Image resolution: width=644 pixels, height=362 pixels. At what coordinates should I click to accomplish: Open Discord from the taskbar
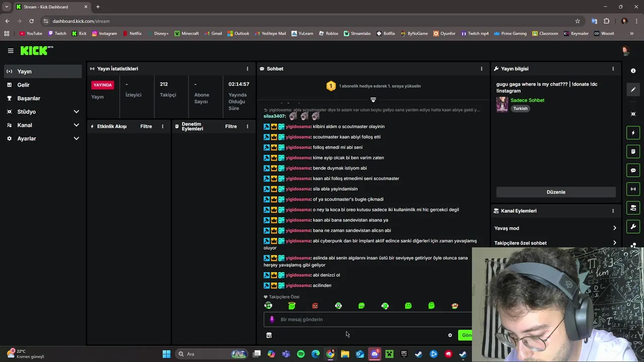point(374,354)
